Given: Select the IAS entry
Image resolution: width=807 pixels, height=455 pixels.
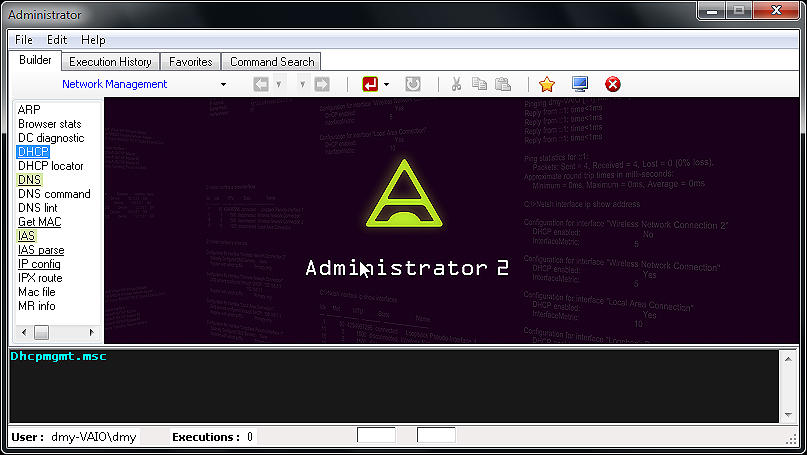Looking at the screenshot, I should tap(26, 236).
